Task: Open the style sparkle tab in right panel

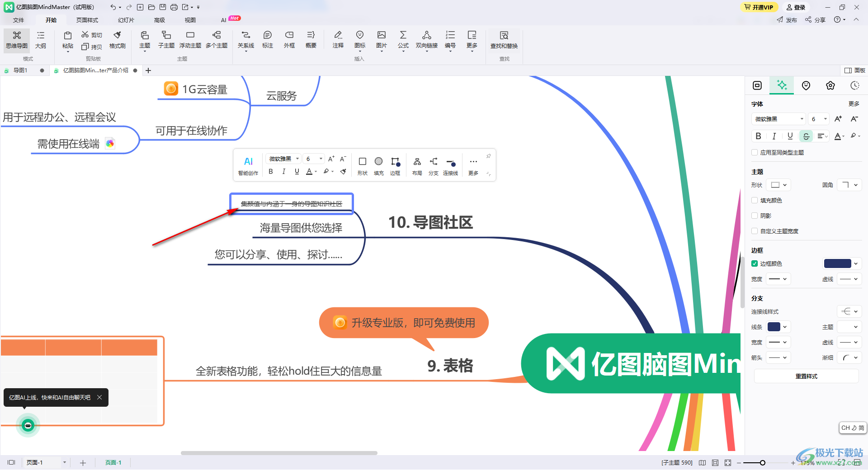Action: (782, 85)
